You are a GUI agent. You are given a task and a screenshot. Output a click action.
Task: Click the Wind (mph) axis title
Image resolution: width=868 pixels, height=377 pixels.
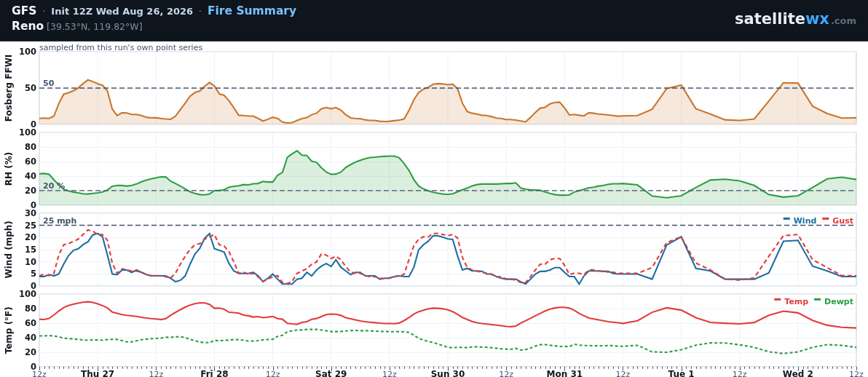(x=8, y=249)
